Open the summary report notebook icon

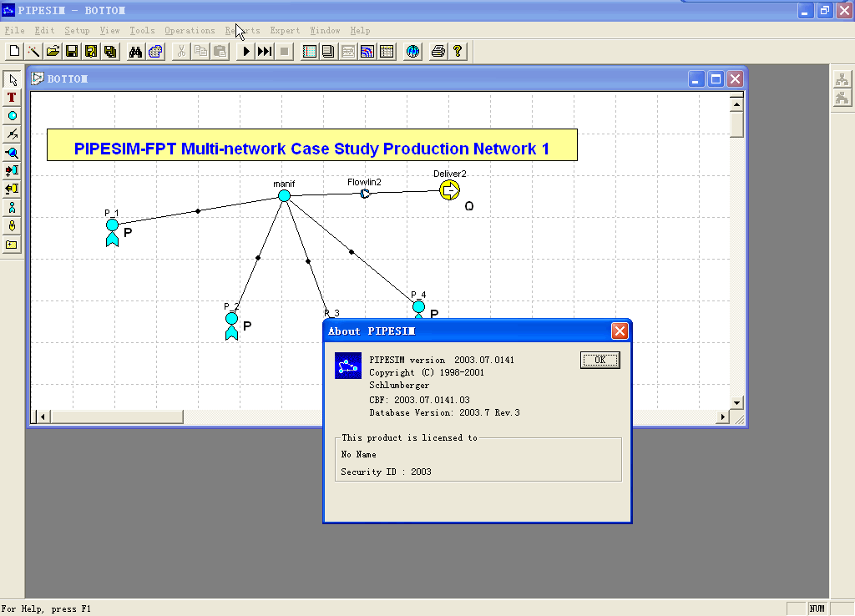coord(309,52)
